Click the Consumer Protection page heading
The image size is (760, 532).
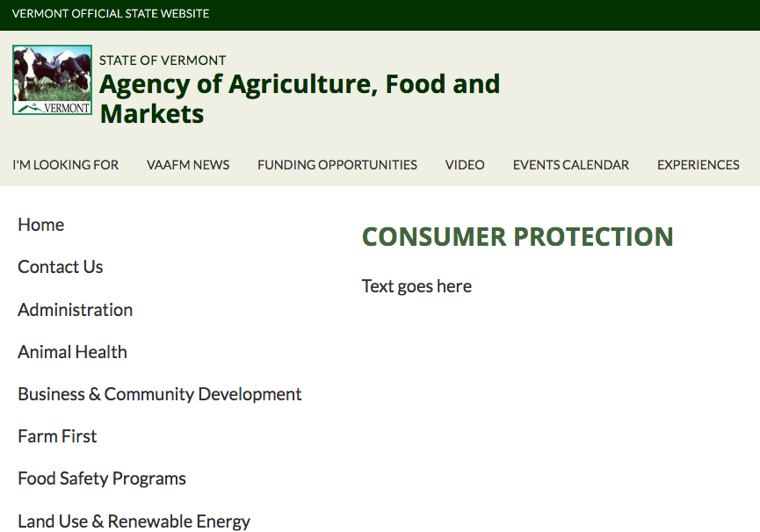click(x=518, y=236)
